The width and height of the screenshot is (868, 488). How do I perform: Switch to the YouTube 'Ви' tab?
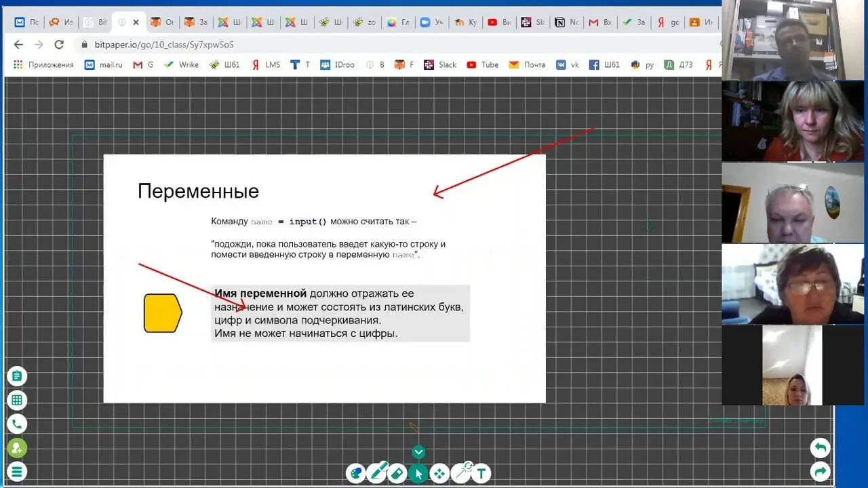pyautogui.click(x=500, y=22)
